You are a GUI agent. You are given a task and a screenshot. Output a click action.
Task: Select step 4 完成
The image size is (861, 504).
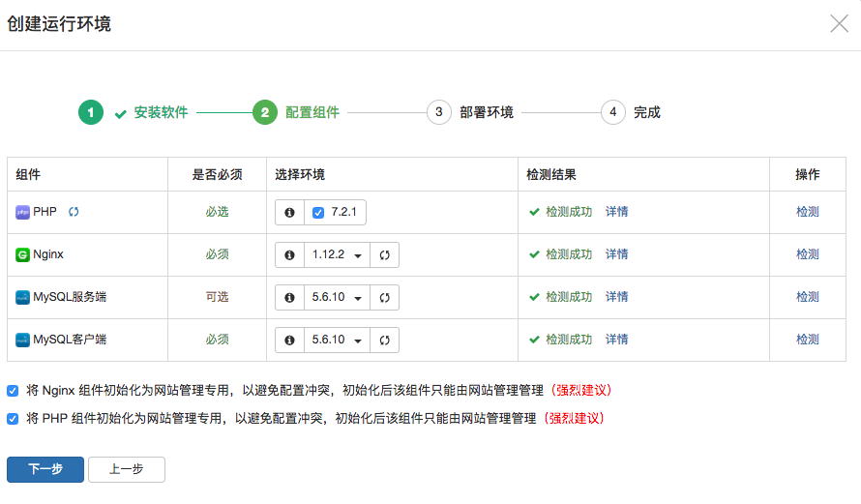(631, 112)
